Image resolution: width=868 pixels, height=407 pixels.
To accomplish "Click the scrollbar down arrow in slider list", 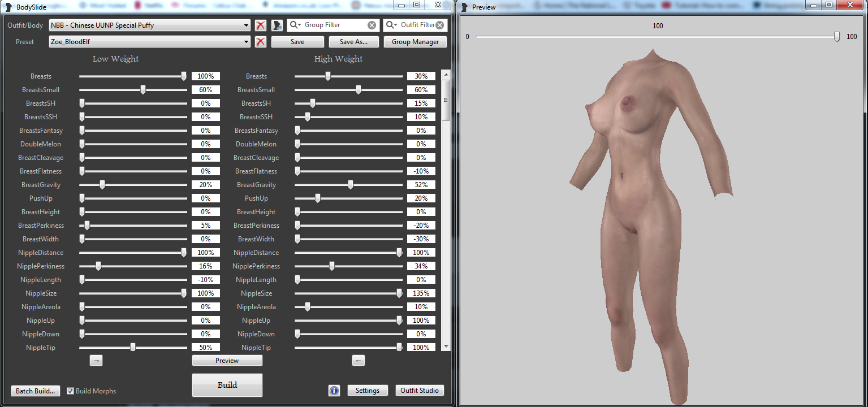I will (446, 346).
